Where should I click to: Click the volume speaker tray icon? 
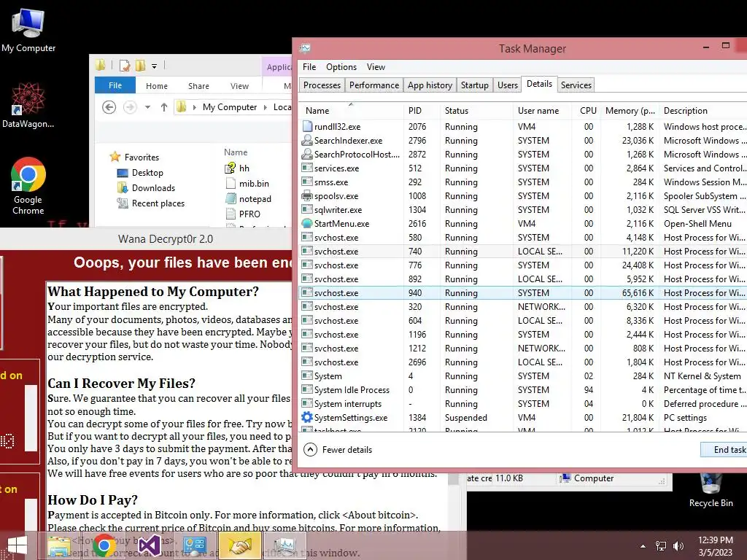(678, 546)
